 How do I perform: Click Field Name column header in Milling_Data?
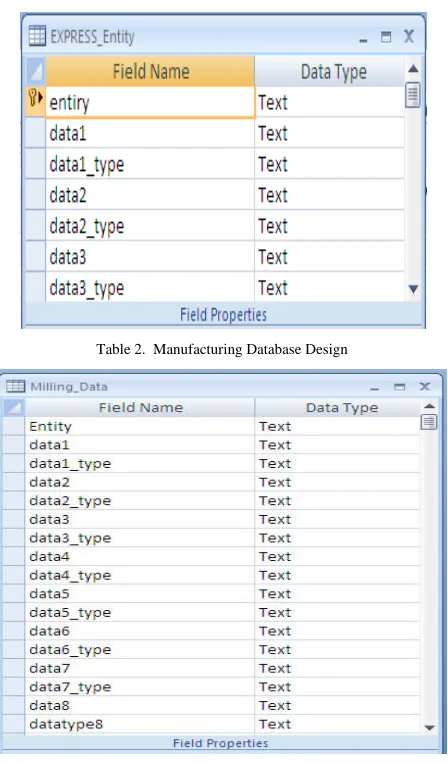pyautogui.click(x=139, y=407)
